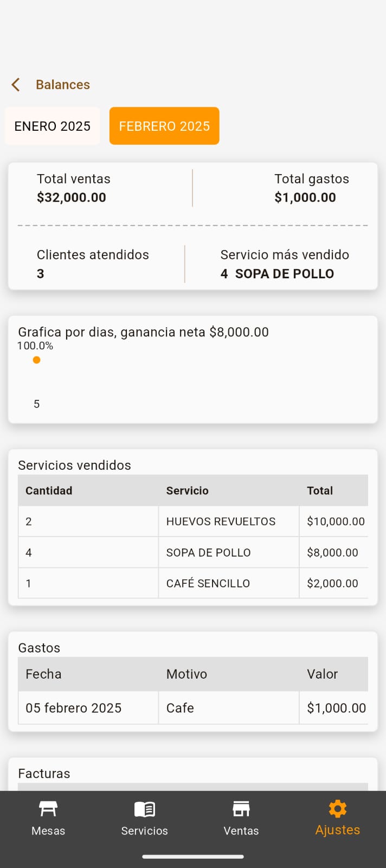386x868 pixels.
Task: Tap the Total gastos amount
Action: (x=305, y=197)
